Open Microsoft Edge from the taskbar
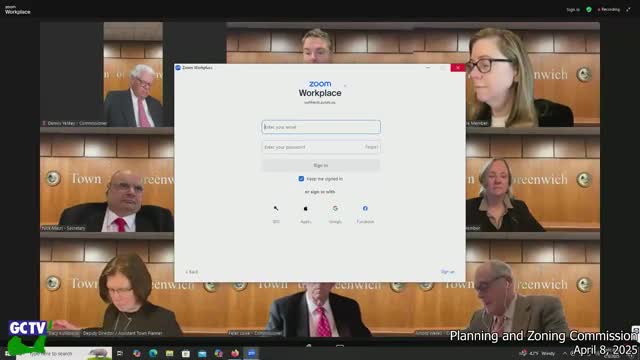 coord(153,353)
